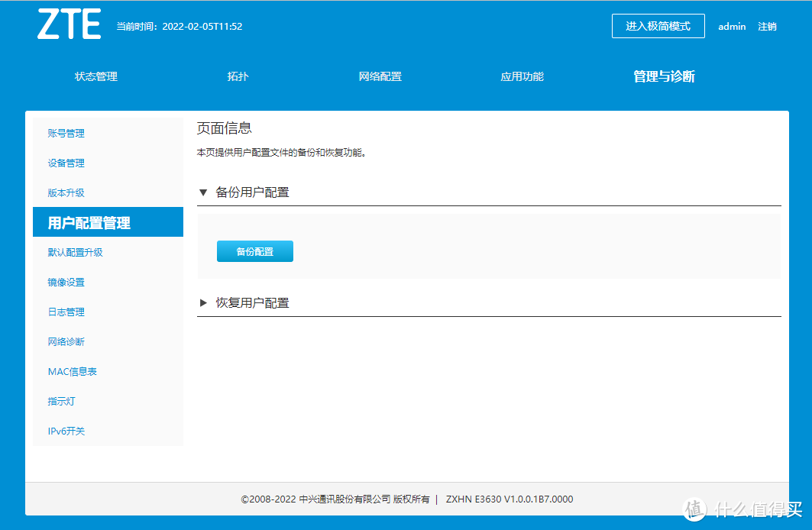Open the 应用功能 tab
Image resolution: width=812 pixels, height=530 pixels.
521,76
